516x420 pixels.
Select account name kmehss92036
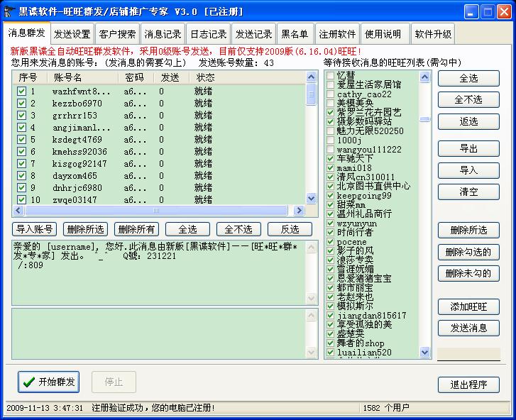[x=79, y=152]
